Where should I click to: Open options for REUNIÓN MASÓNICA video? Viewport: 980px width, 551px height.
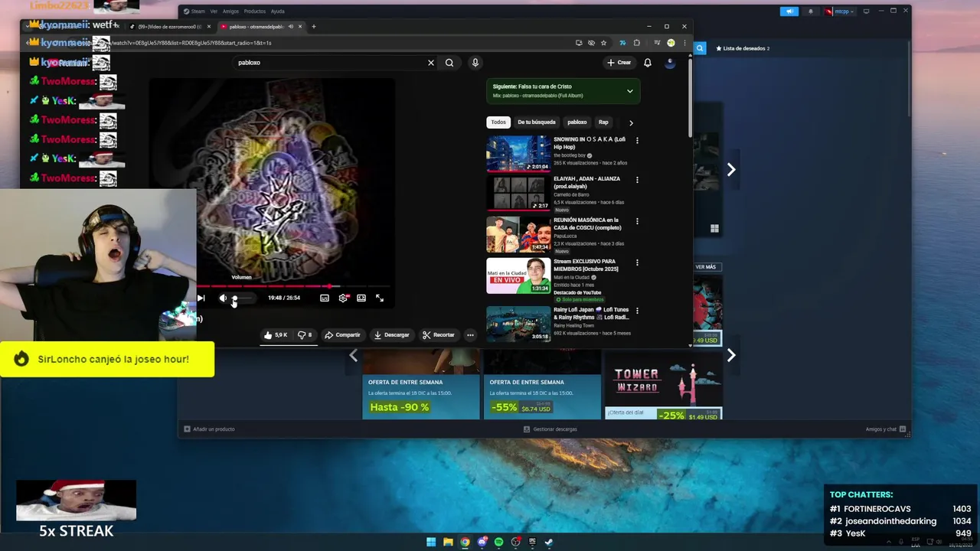(x=637, y=221)
